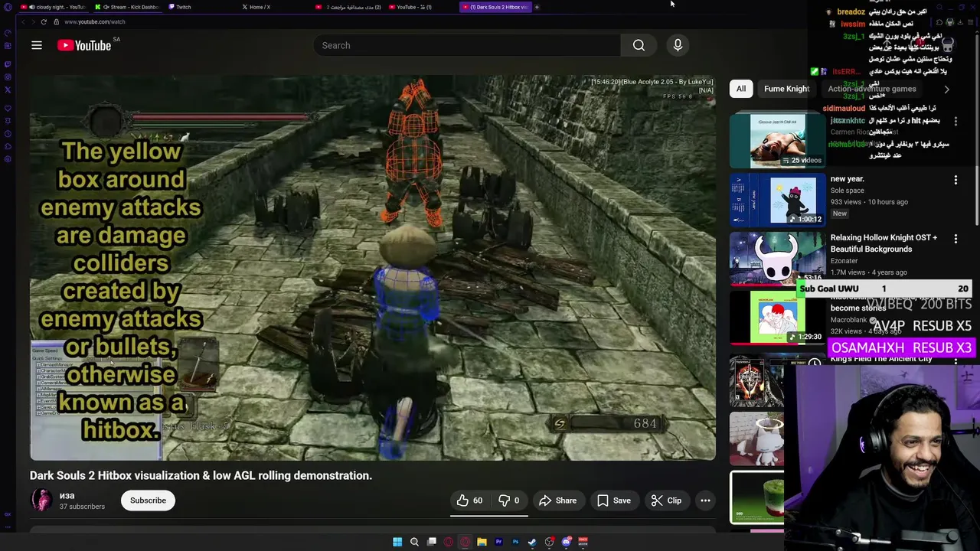Go back using browser back arrow
This screenshot has height=551, width=980.
point(23,21)
